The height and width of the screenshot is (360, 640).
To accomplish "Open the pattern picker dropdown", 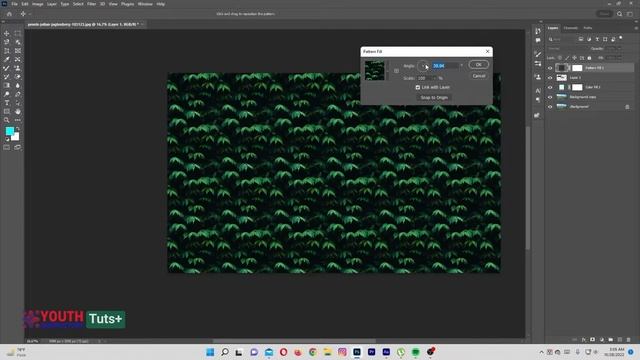I will coord(387,71).
